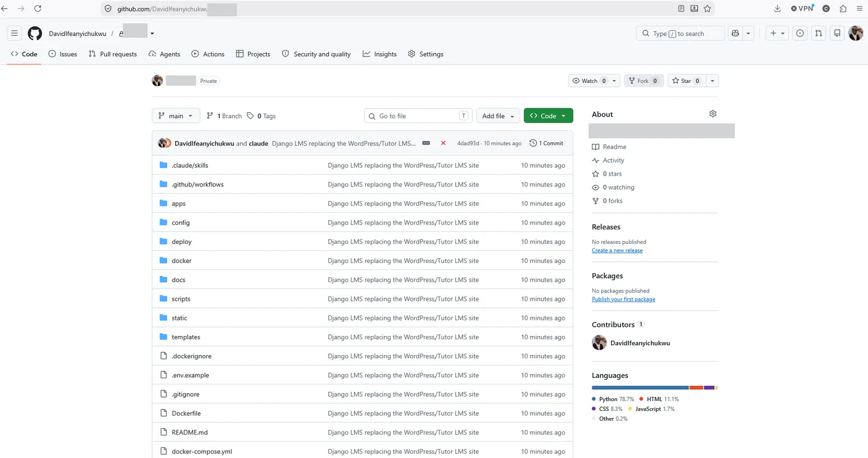Open the Insights tab
Image resolution: width=868 pixels, height=458 pixels.
click(380, 54)
